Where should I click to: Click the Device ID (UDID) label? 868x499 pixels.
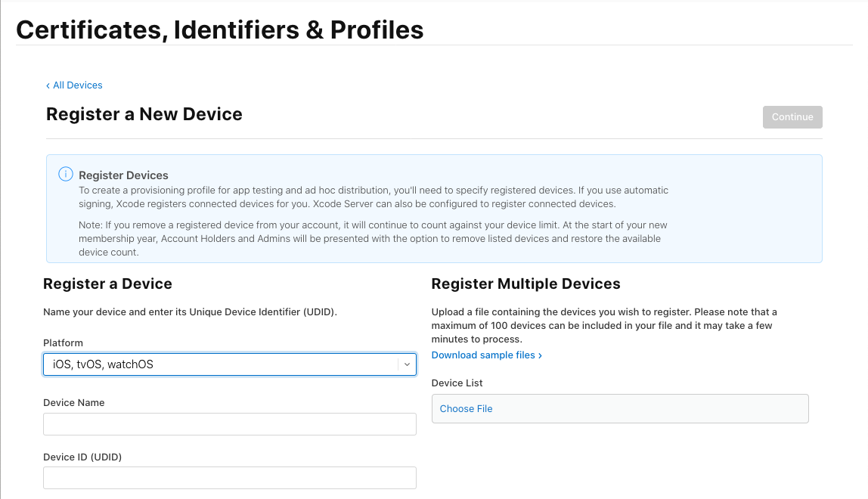tap(82, 457)
